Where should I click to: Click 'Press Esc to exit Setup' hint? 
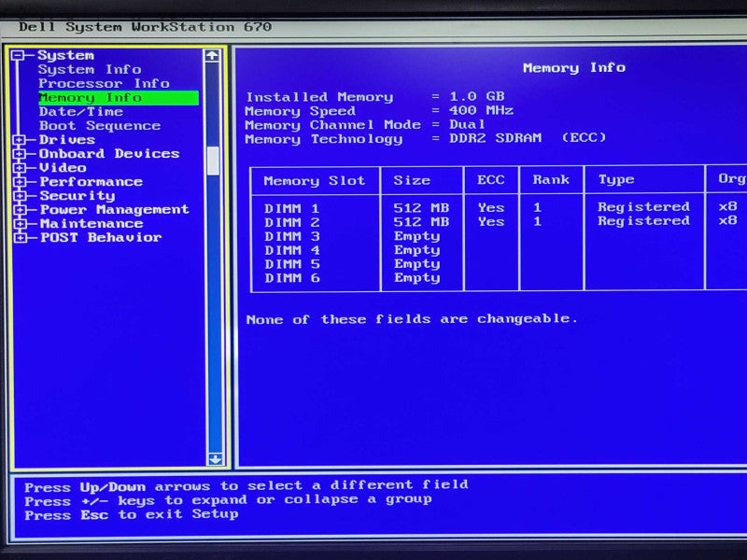[132, 515]
